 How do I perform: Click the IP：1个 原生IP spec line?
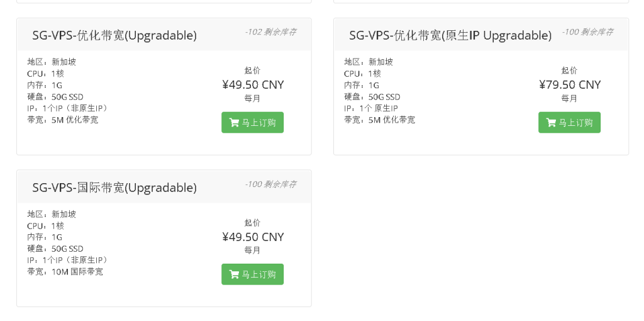(371, 108)
